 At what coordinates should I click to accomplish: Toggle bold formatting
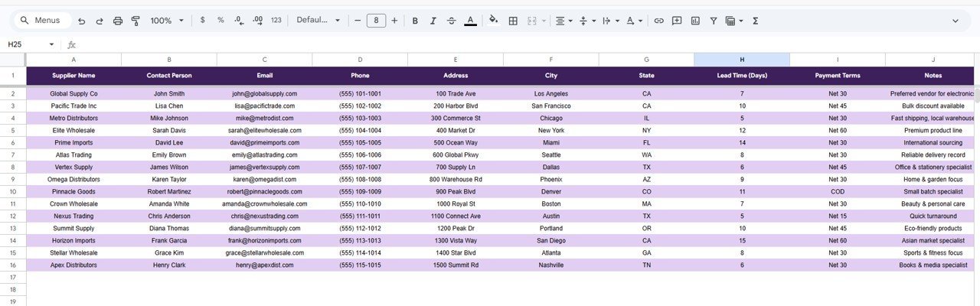[x=415, y=21]
